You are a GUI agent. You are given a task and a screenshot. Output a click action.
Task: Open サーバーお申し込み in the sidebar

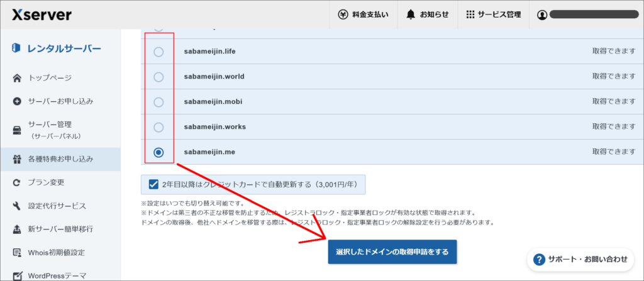60,101
